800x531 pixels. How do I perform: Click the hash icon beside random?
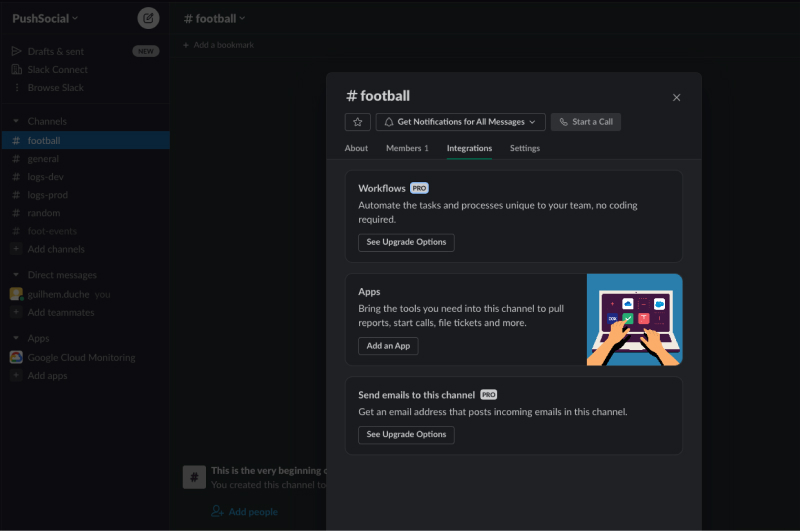click(16, 213)
